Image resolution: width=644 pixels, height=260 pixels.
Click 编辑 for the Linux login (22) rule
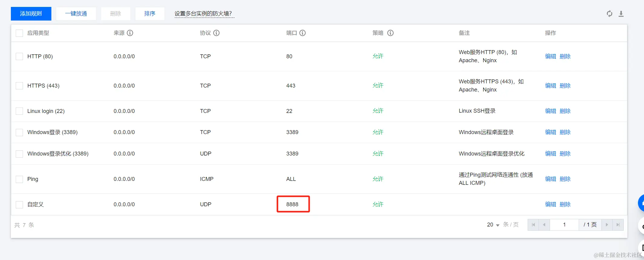click(x=551, y=111)
